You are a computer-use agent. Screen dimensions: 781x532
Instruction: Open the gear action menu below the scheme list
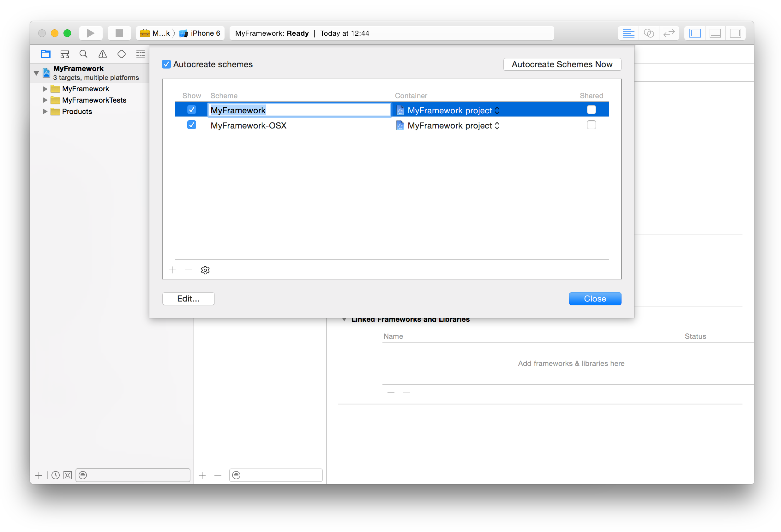(205, 270)
